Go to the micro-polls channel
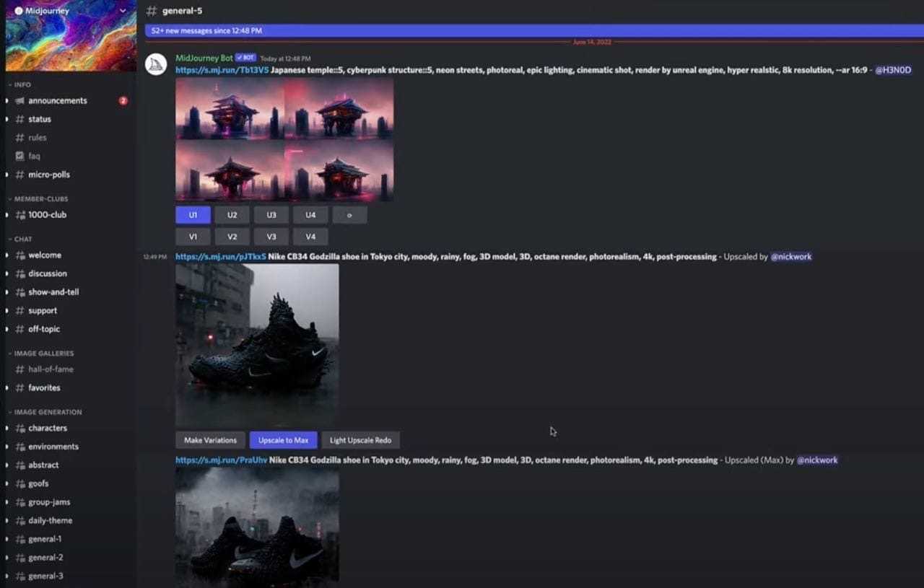Image resolution: width=924 pixels, height=588 pixels. 49,175
